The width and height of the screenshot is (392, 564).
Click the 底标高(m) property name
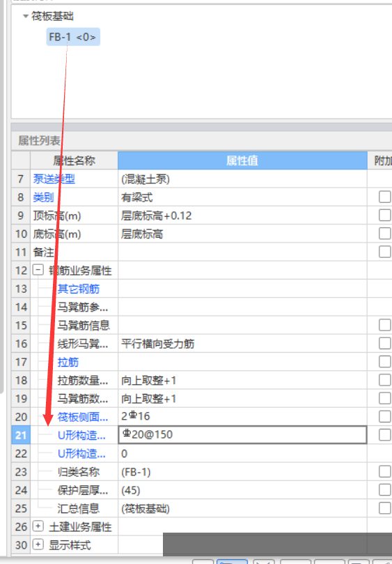57,234
